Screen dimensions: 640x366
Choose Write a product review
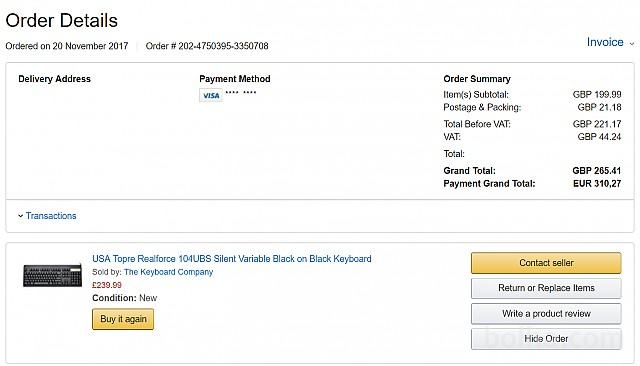click(x=546, y=313)
